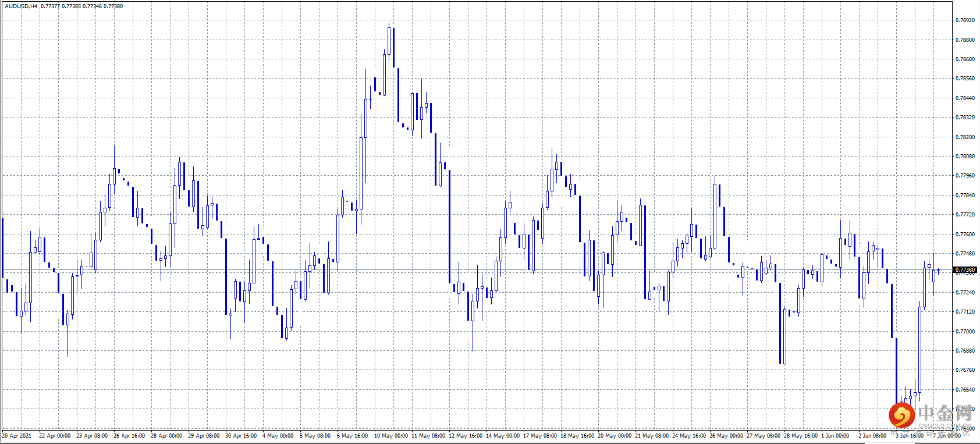Click the 0.77840 price axis label
980x444 pixels.
(x=965, y=196)
